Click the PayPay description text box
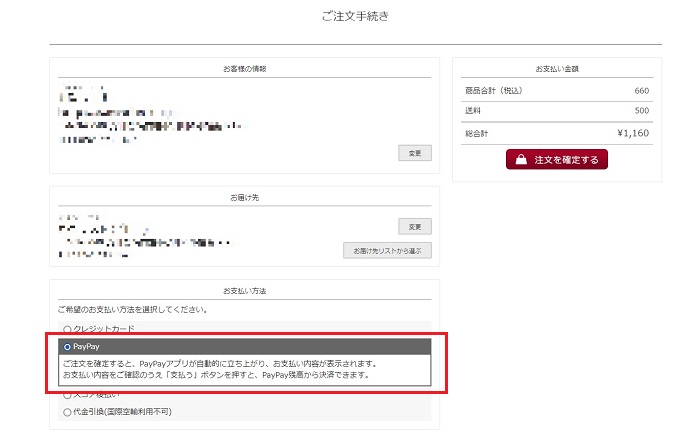Screen dimensions: 700x442 coord(244,369)
